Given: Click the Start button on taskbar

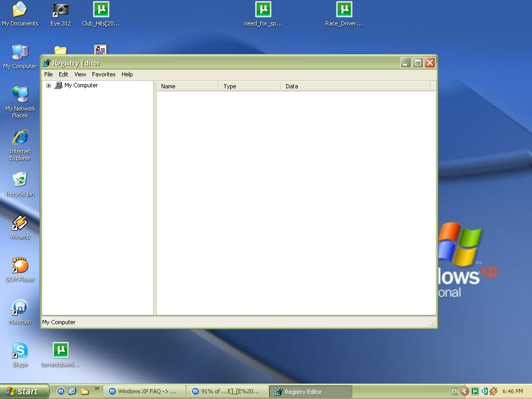Looking at the screenshot, I should pyautogui.click(x=24, y=391).
